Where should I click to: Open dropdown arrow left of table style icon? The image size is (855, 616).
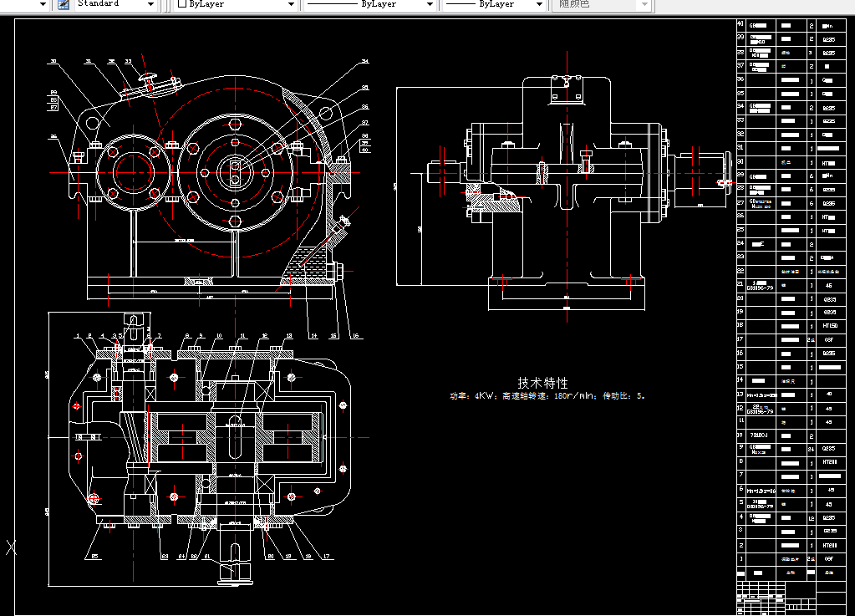coord(43,4)
